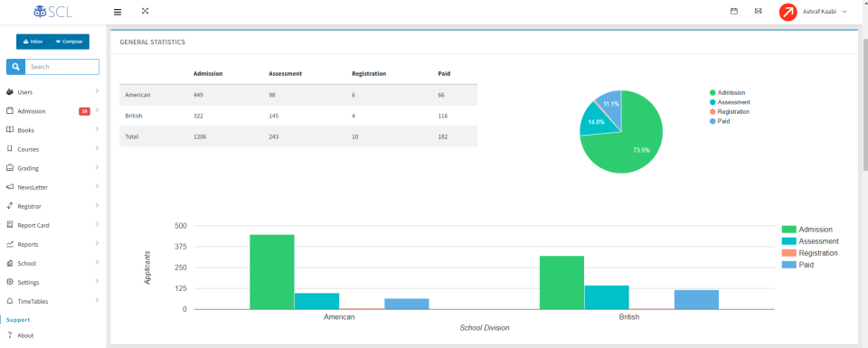Image resolution: width=868 pixels, height=348 pixels.
Task: Toggle the Admission series in pie legend
Action: point(727,93)
